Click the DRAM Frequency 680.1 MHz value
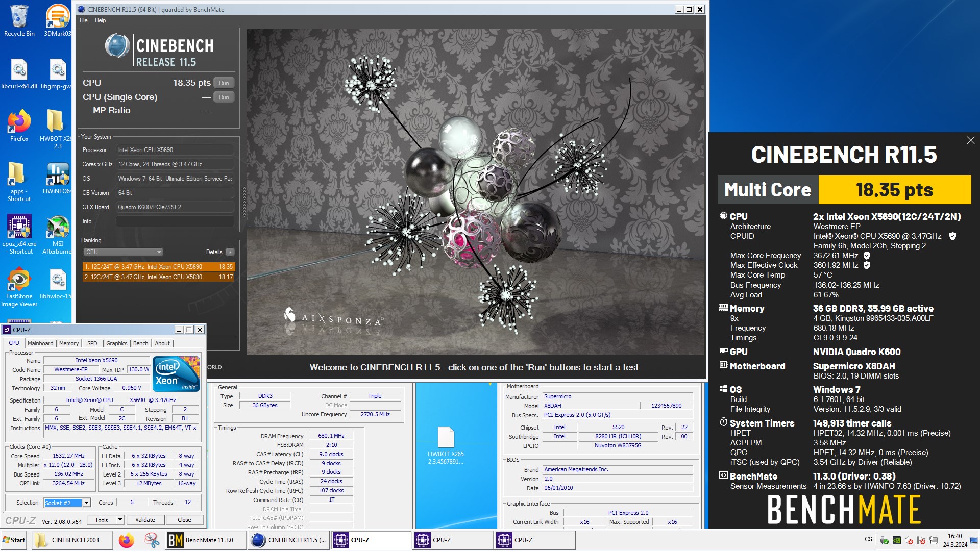The width and height of the screenshot is (980, 551). click(x=331, y=436)
